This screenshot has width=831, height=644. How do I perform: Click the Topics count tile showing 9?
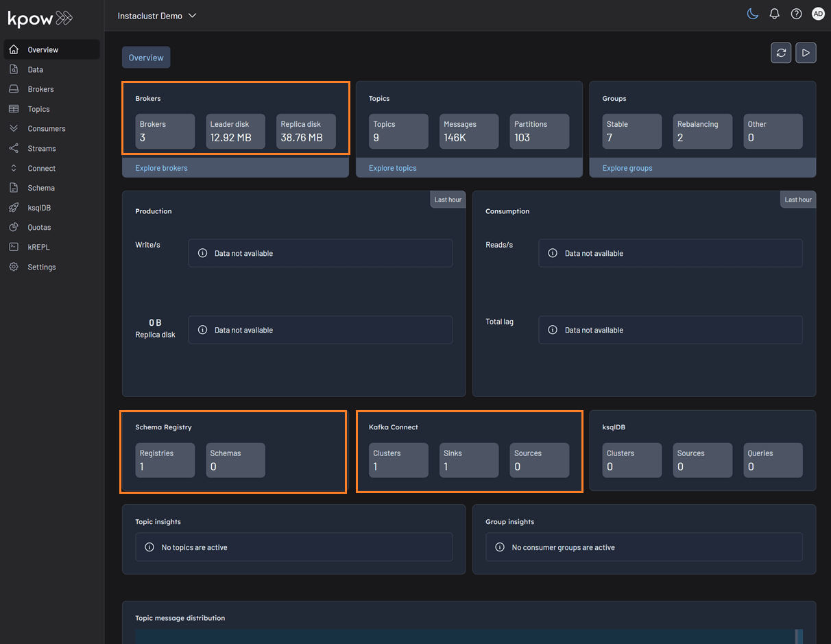point(398,131)
